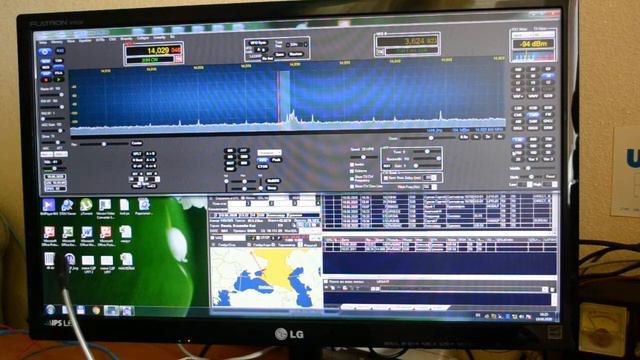
Task: Open the Wave menu
Action: point(71,42)
